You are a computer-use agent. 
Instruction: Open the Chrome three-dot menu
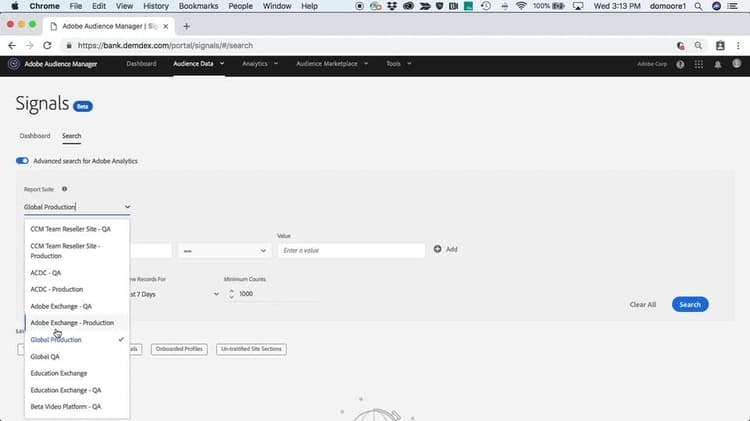click(738, 45)
